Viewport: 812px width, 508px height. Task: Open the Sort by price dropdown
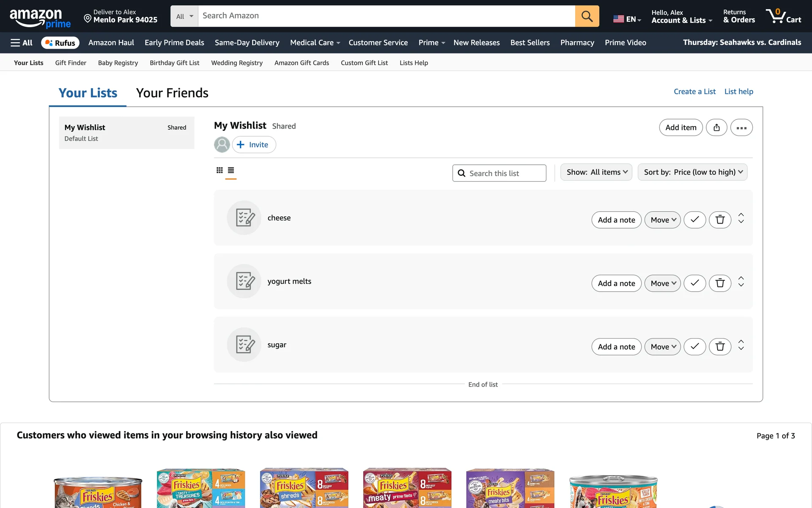[692, 172]
